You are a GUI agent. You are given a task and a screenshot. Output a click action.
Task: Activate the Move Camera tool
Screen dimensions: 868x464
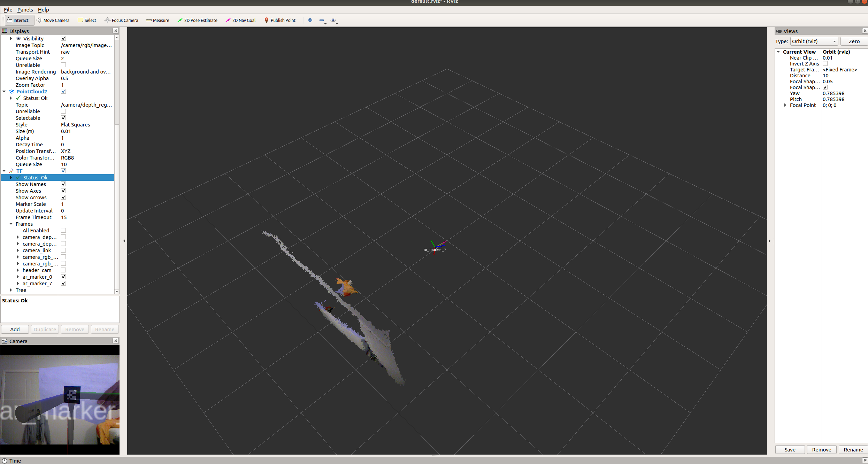tap(53, 20)
